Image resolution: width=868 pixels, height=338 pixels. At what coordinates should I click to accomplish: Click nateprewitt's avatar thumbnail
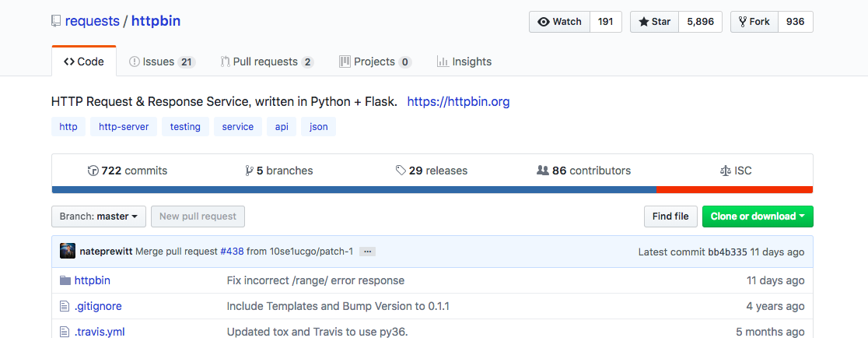pyautogui.click(x=68, y=251)
